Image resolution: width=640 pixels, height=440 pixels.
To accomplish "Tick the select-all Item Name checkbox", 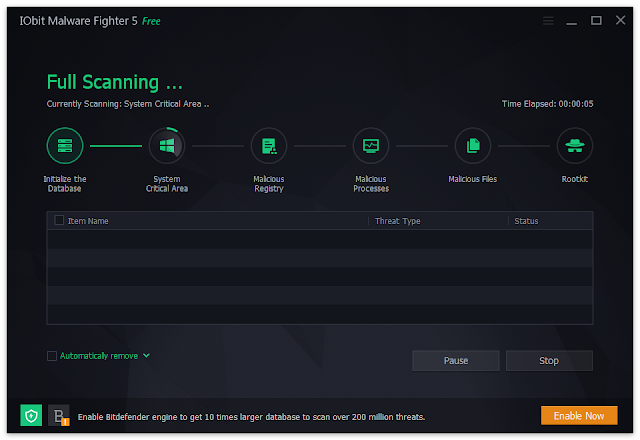I will (x=59, y=220).
